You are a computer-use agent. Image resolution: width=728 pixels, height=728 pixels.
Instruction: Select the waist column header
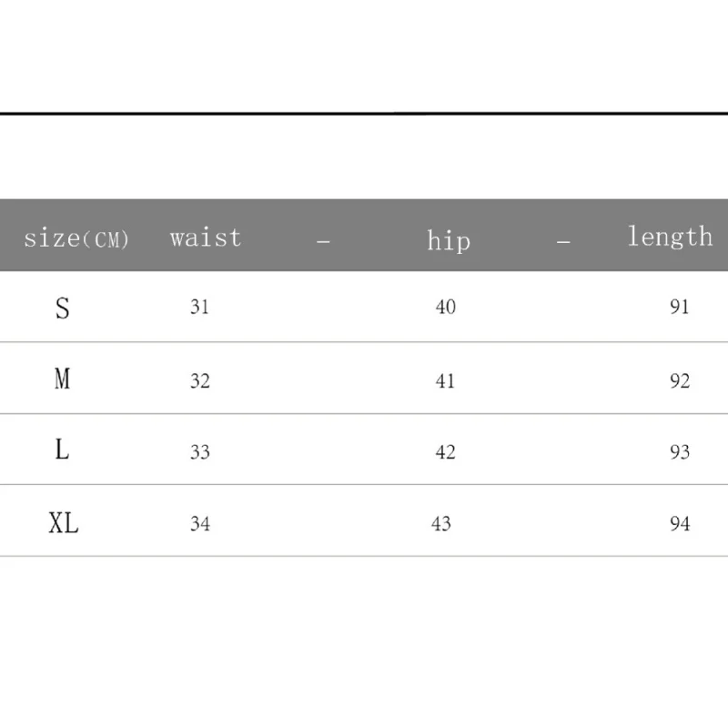tap(206, 238)
